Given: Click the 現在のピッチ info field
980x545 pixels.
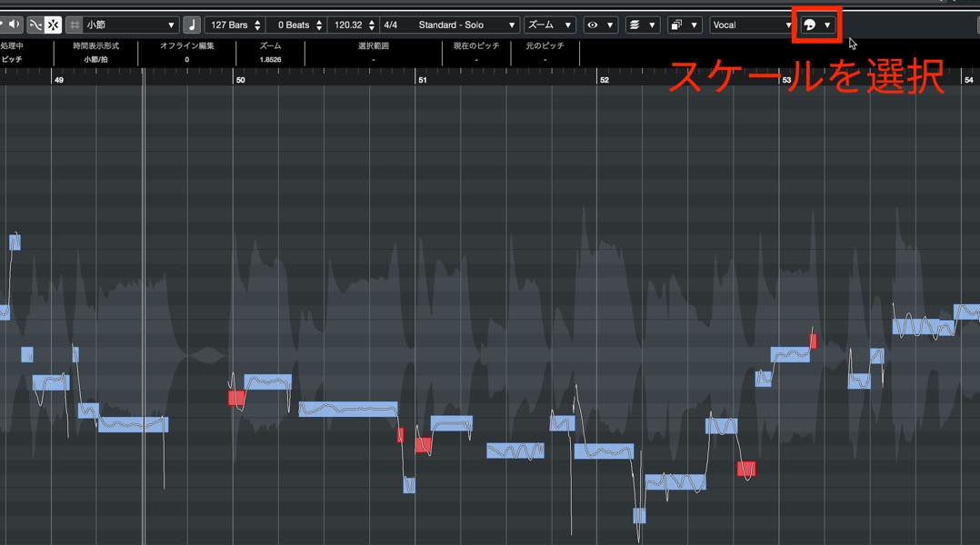Looking at the screenshot, I should click(x=476, y=54).
